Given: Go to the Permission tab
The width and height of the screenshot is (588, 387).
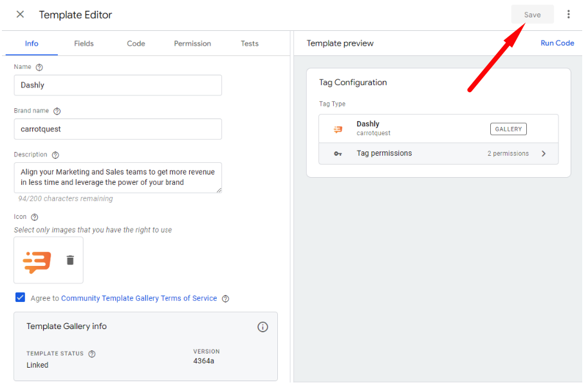Looking at the screenshot, I should (192, 44).
